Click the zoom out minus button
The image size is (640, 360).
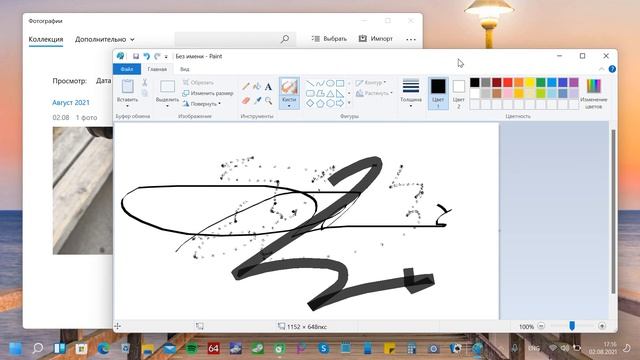541,326
